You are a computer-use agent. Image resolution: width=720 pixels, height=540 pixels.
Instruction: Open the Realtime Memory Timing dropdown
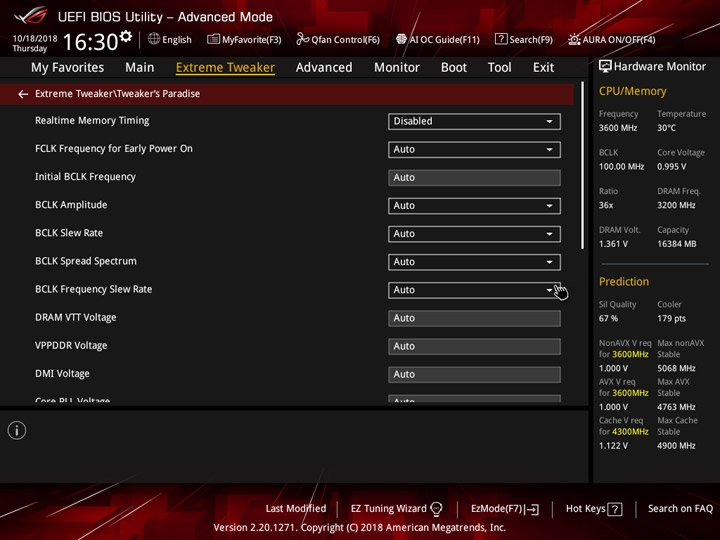(474, 121)
